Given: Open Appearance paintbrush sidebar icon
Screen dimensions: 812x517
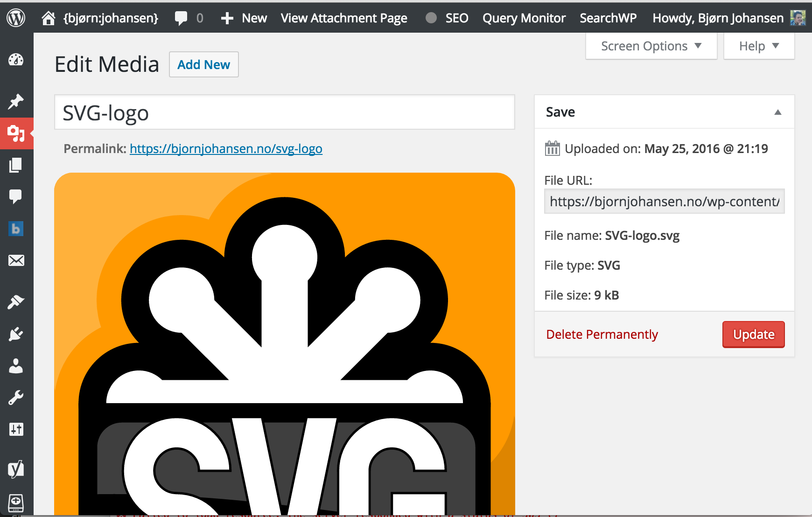Looking at the screenshot, I should 16,302.
